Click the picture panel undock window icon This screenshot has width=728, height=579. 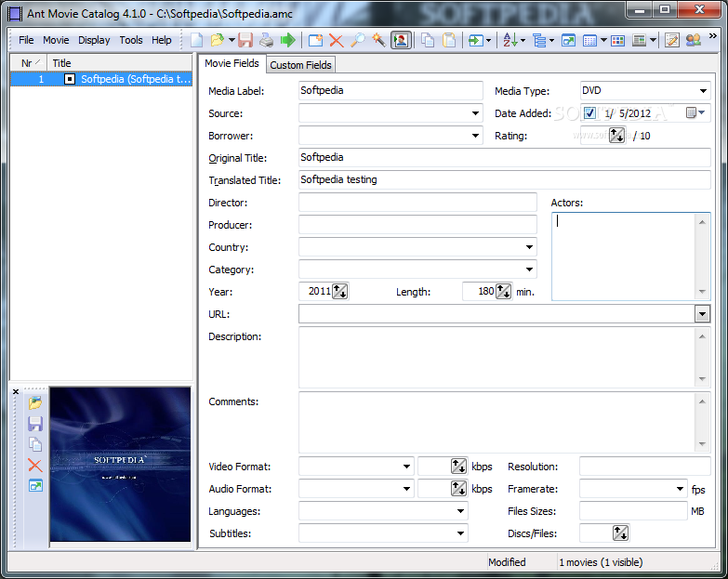tap(35, 486)
